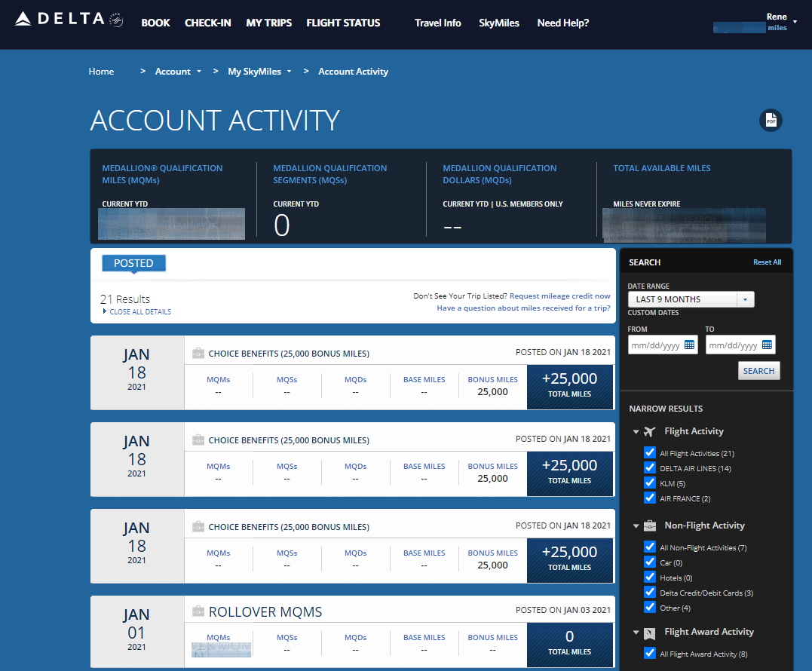Image resolution: width=812 pixels, height=671 pixels.
Task: Disable the AIR FRANCE checkbox
Action: [x=650, y=498]
